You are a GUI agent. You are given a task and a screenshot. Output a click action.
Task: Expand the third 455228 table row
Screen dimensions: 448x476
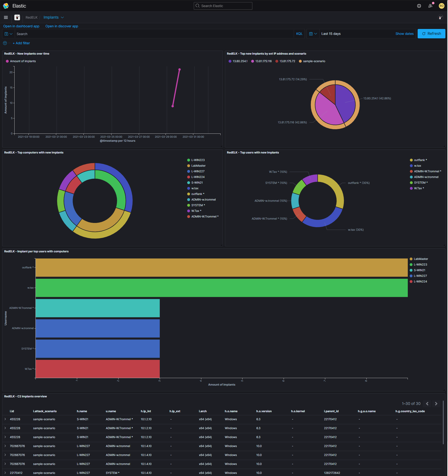pos(5,437)
